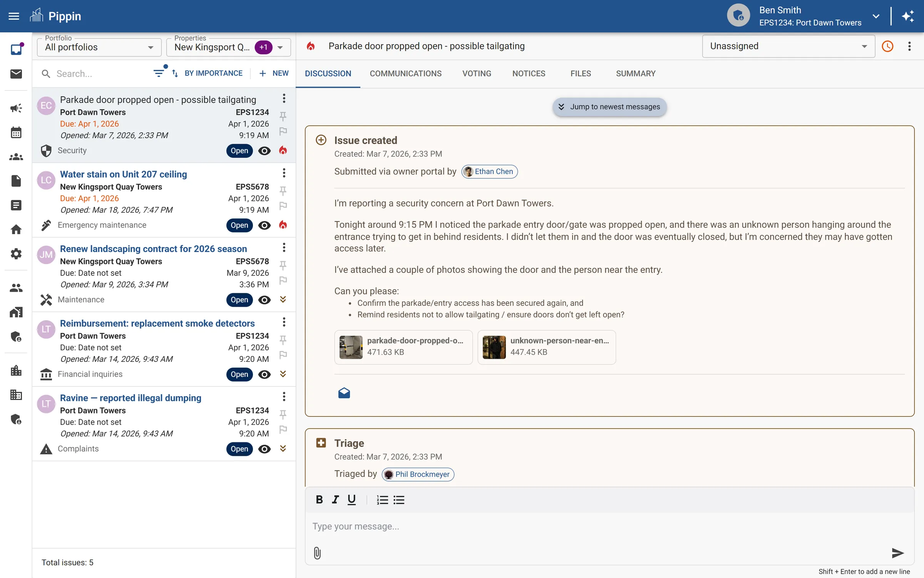
Task: Attach a file using the paperclip icon
Action: point(317,553)
